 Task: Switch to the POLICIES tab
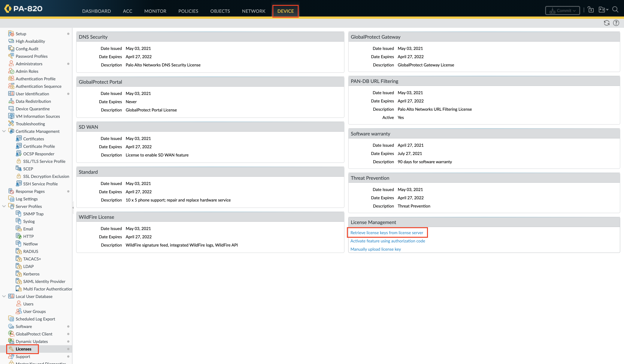pos(188,11)
